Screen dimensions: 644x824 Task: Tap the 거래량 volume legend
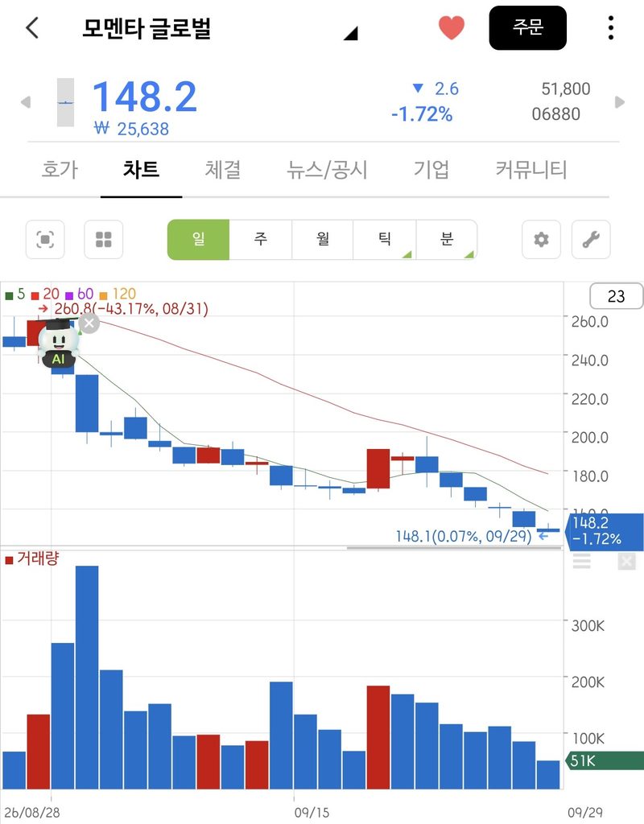click(x=32, y=558)
